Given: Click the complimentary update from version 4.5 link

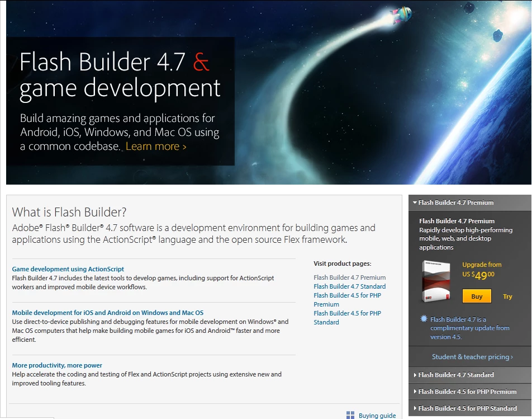Looking at the screenshot, I should [x=469, y=328].
